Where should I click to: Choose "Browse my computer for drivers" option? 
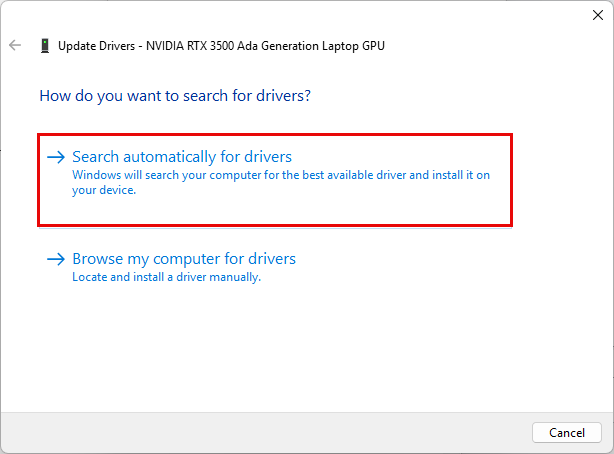coord(184,259)
